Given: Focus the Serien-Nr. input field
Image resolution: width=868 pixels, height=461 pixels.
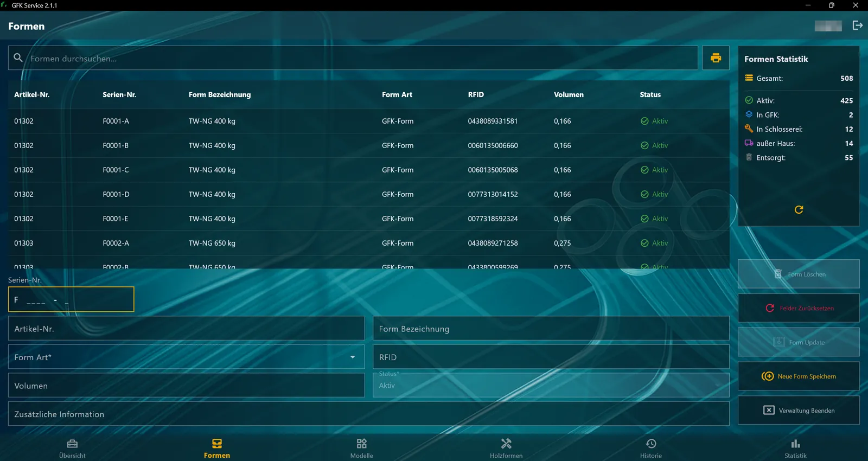Looking at the screenshot, I should pos(71,299).
